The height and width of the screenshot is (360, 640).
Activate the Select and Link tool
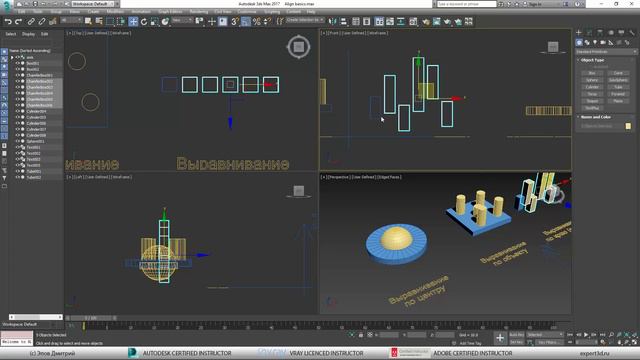tap(31, 22)
